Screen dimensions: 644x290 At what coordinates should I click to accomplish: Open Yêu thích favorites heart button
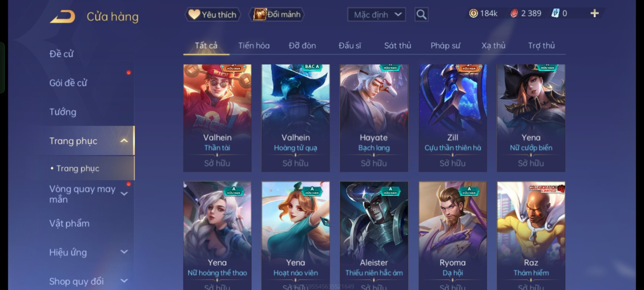coord(213,14)
